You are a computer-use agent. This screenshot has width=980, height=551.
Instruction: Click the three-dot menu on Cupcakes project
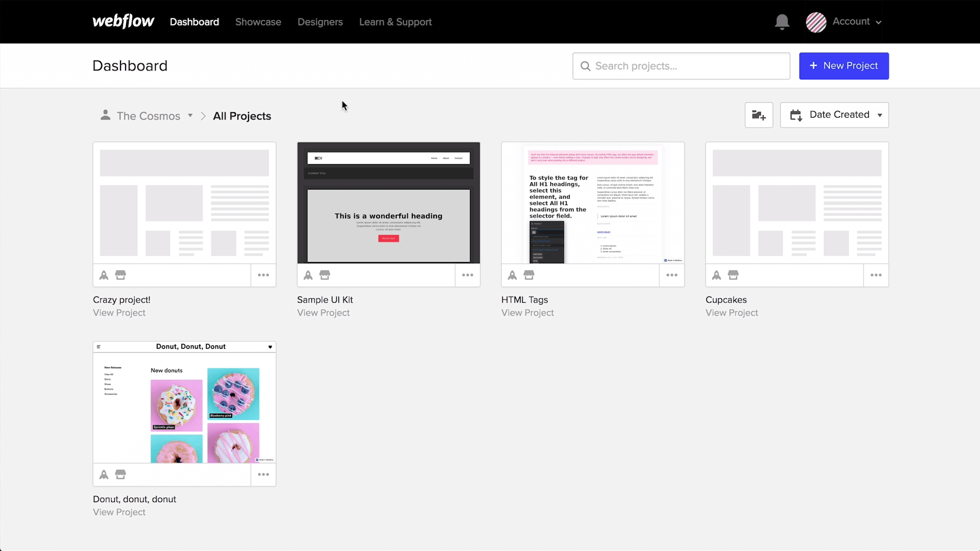[x=876, y=275]
